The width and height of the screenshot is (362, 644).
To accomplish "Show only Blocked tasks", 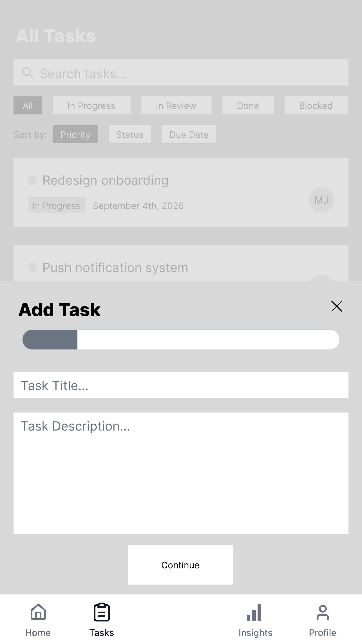I will 316,106.
